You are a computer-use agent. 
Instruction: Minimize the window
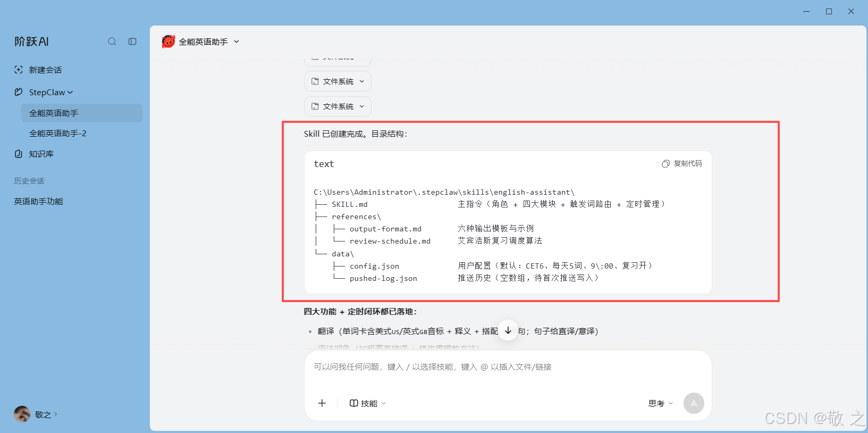(806, 11)
